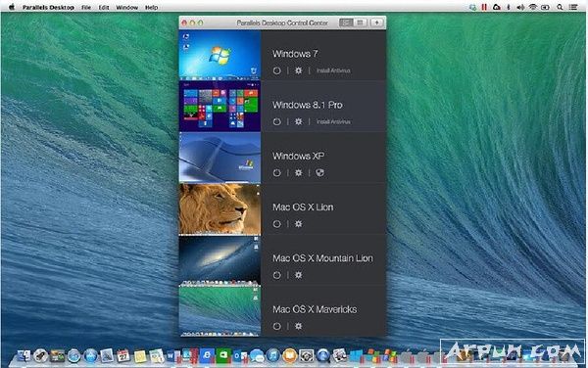Image resolution: width=588 pixels, height=368 pixels.
Task: Open the settings gear for Windows XP
Action: tap(298, 172)
